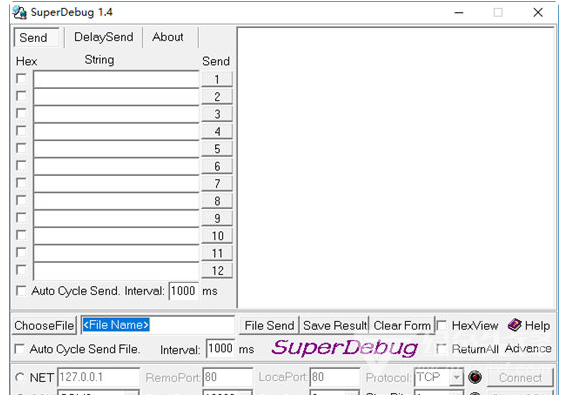Image resolution: width=568 pixels, height=395 pixels.
Task: Click the File Send button
Action: click(269, 325)
